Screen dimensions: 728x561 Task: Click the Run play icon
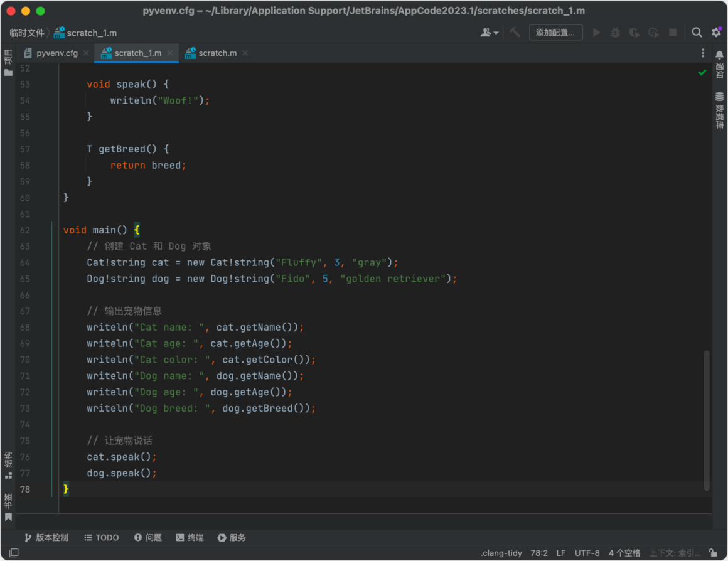tap(597, 33)
